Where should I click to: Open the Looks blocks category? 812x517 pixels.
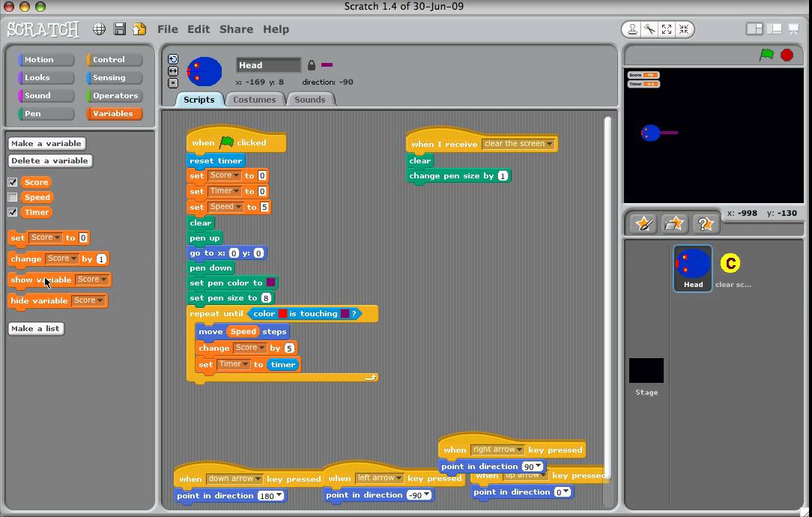coord(46,78)
